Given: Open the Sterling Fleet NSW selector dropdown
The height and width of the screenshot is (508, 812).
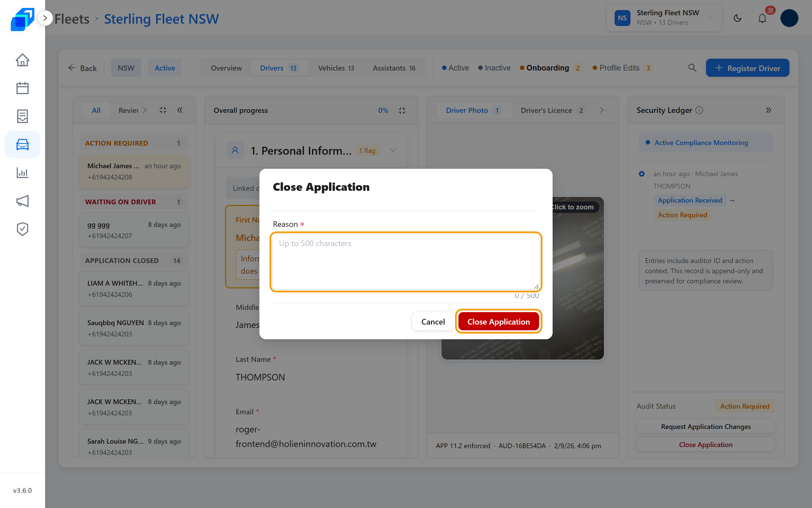Looking at the screenshot, I should (x=664, y=18).
